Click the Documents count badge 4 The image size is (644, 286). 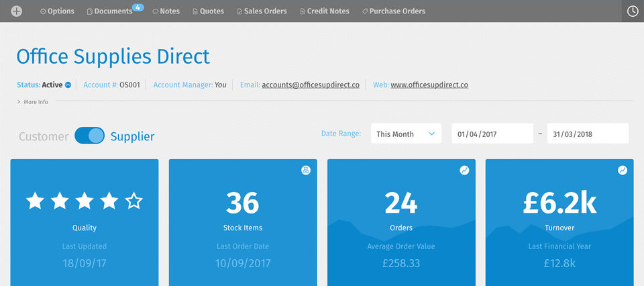coord(138,7)
